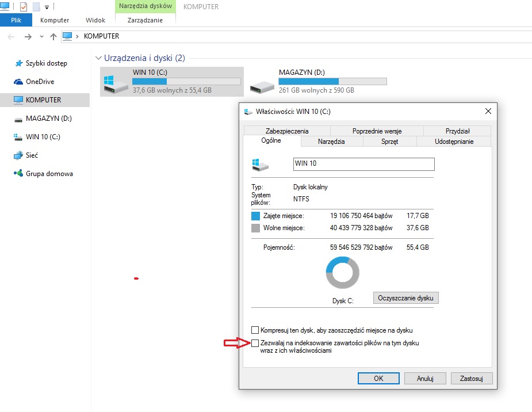The height and width of the screenshot is (412, 532).
Task: Select KOMPUTER in the navigation pane
Action: (x=45, y=100)
